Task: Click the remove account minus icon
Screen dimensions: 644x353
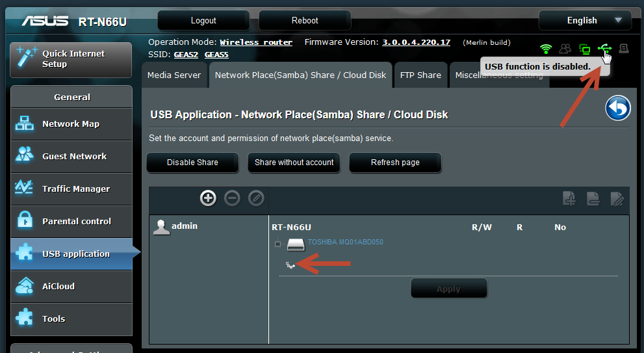Action: pyautogui.click(x=232, y=198)
